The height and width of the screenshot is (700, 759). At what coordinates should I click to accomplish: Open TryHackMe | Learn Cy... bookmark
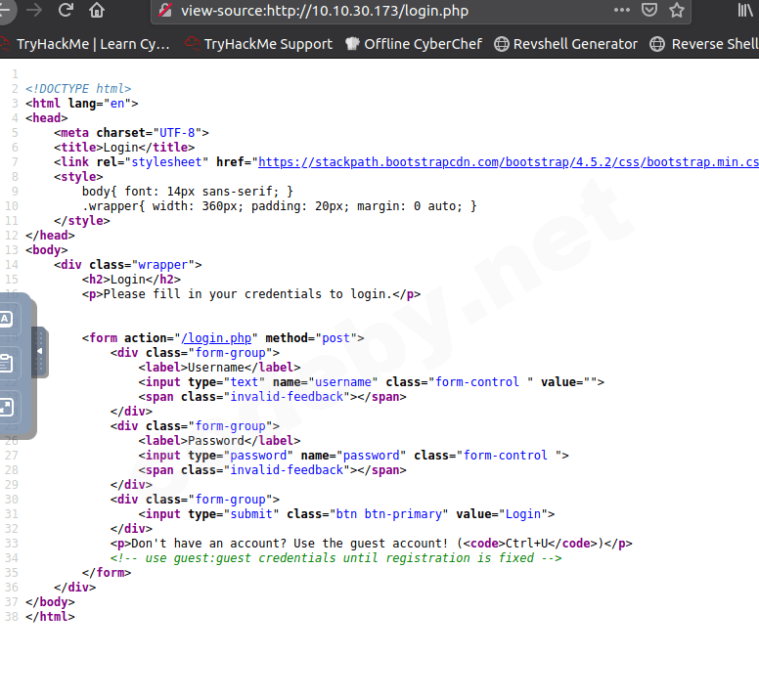pos(85,44)
